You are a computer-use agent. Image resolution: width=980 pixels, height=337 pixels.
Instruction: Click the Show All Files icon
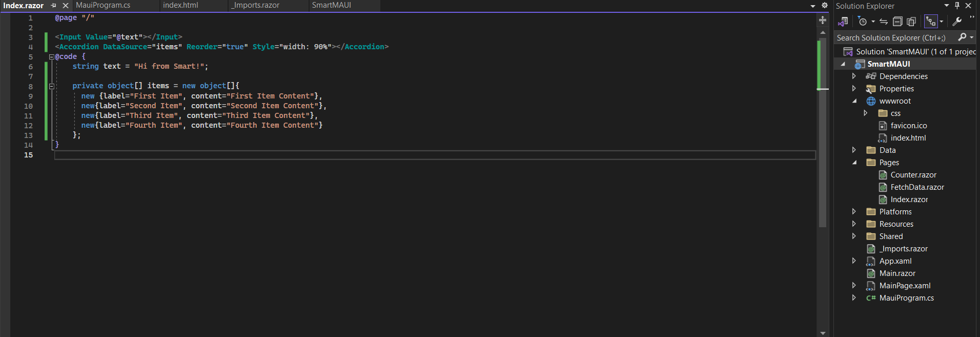911,22
